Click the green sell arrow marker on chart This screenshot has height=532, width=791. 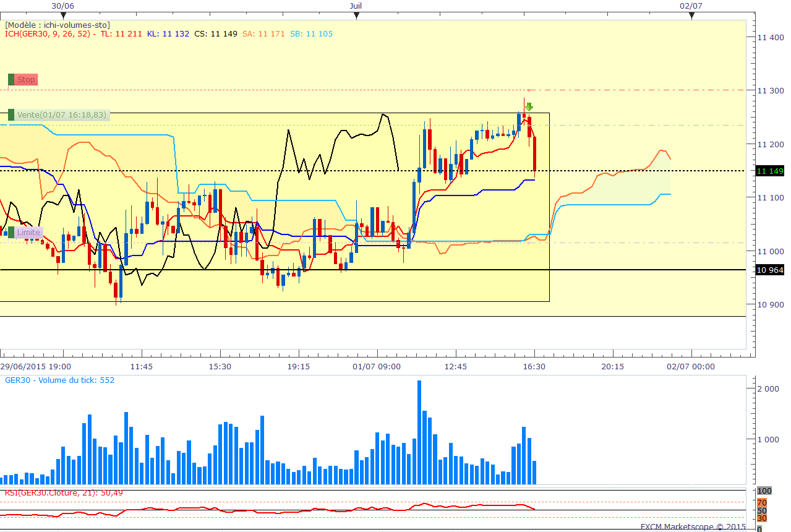click(529, 107)
